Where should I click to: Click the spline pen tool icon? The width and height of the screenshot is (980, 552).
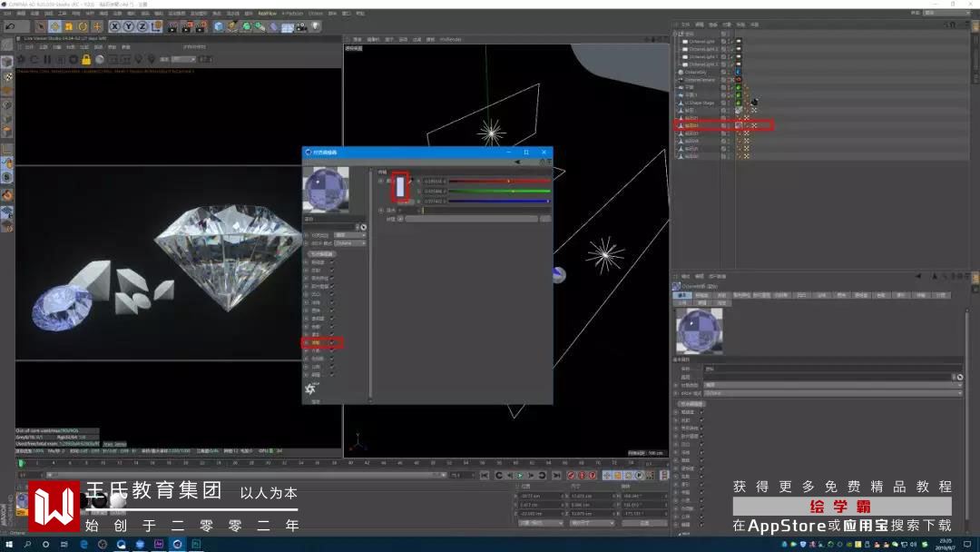point(232,26)
